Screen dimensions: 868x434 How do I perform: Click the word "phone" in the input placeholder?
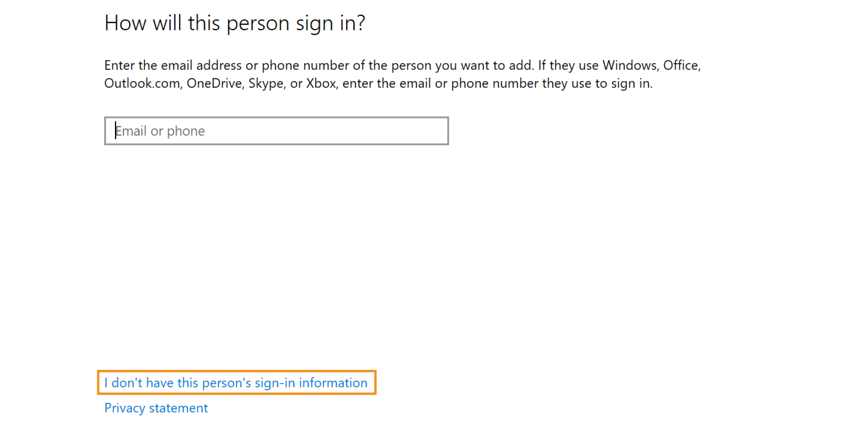coord(186,131)
